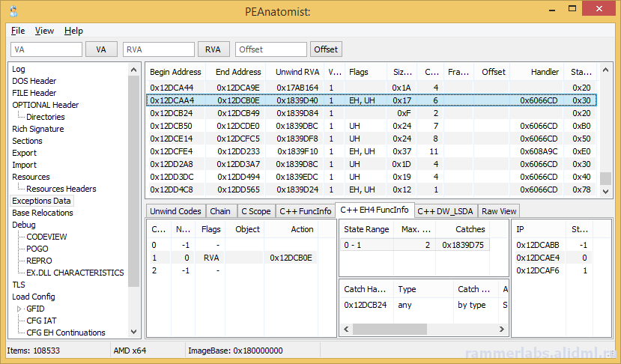Click catch table horizontal scroll right arrow

coord(502,329)
